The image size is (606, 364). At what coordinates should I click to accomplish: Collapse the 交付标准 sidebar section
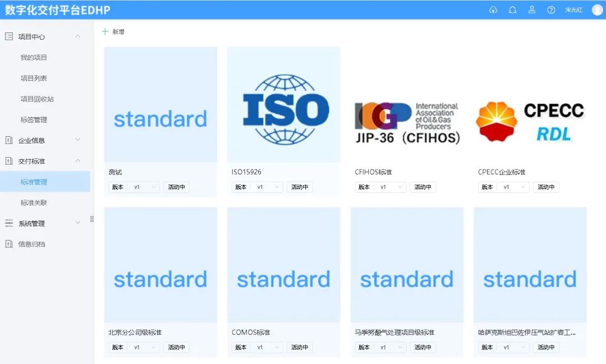click(77, 160)
